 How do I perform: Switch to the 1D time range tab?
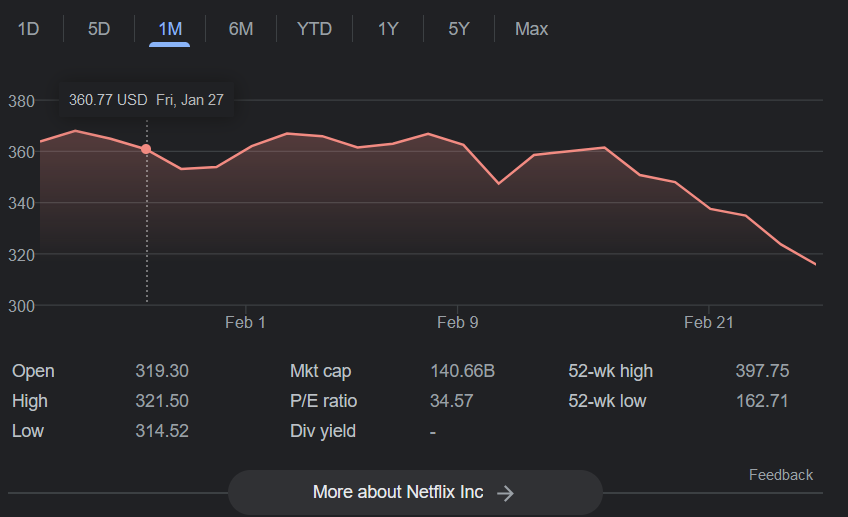pos(28,29)
